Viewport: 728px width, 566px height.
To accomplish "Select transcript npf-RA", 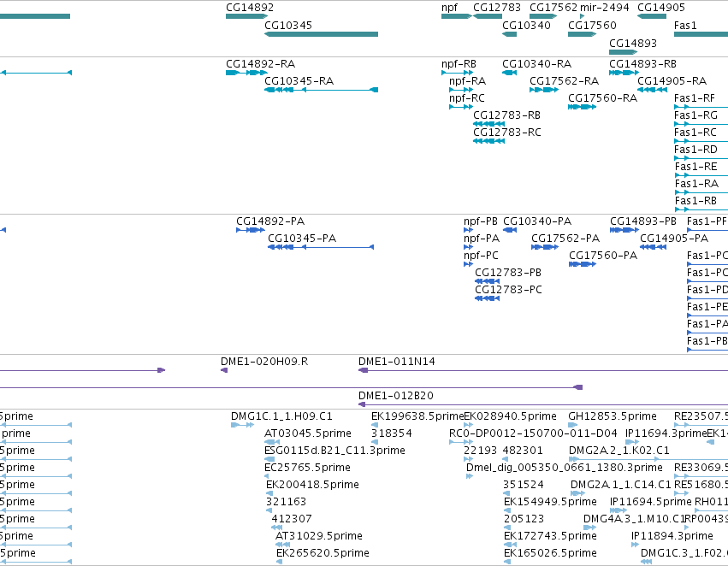I will [468, 81].
